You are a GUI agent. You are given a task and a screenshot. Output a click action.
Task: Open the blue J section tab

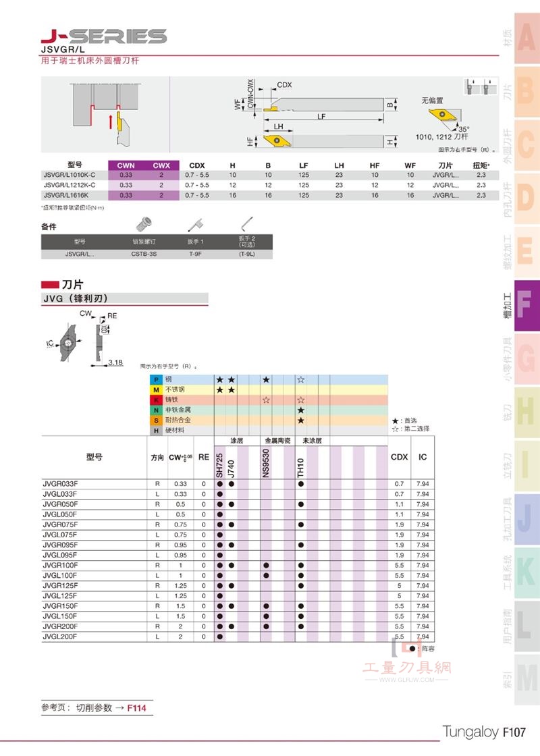tap(526, 520)
